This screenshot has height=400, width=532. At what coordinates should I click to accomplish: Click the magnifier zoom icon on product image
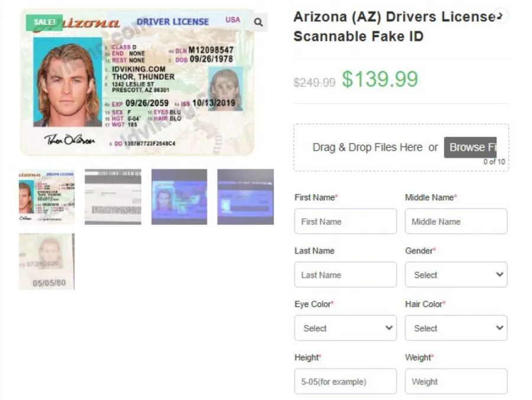pos(258,22)
